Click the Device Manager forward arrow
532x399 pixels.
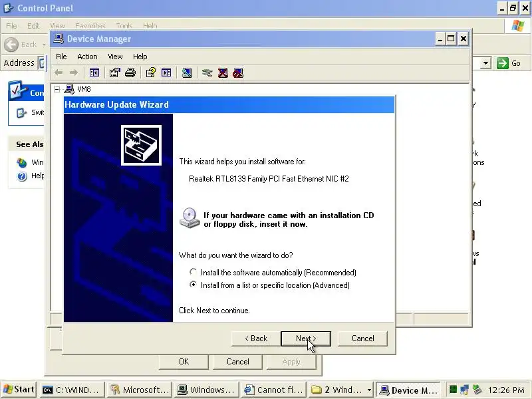tap(73, 72)
